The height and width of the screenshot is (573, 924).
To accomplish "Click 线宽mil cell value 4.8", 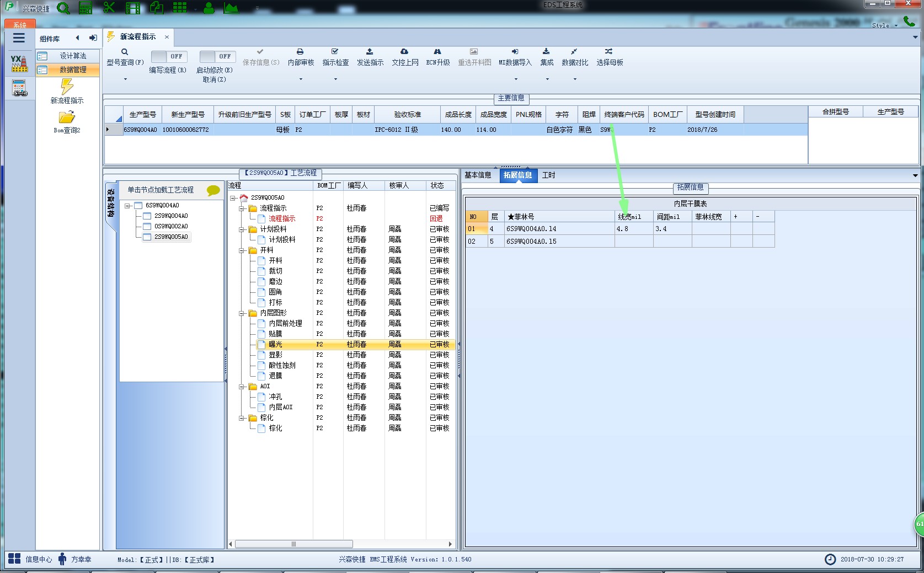I will [634, 229].
